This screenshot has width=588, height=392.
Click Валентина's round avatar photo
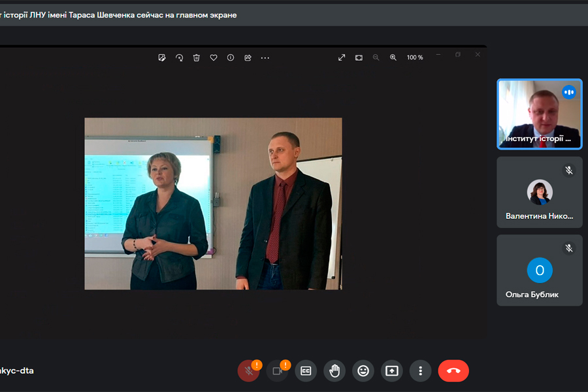click(x=540, y=193)
